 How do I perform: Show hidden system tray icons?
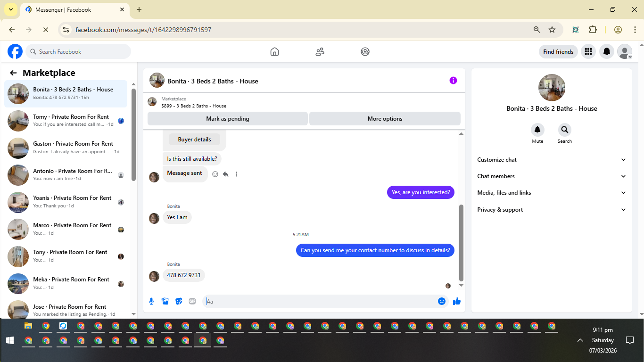[580, 340]
